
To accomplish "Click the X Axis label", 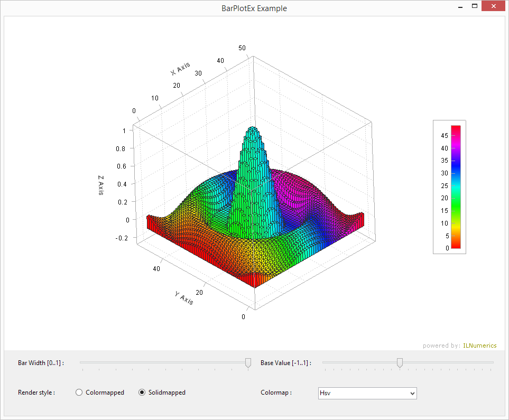I will 180,69.
